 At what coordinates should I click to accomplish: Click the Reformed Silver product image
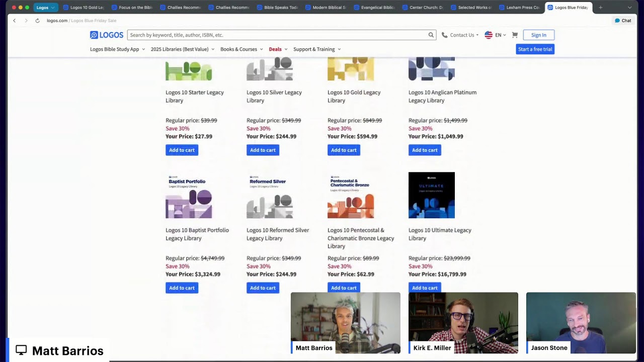[x=270, y=195]
